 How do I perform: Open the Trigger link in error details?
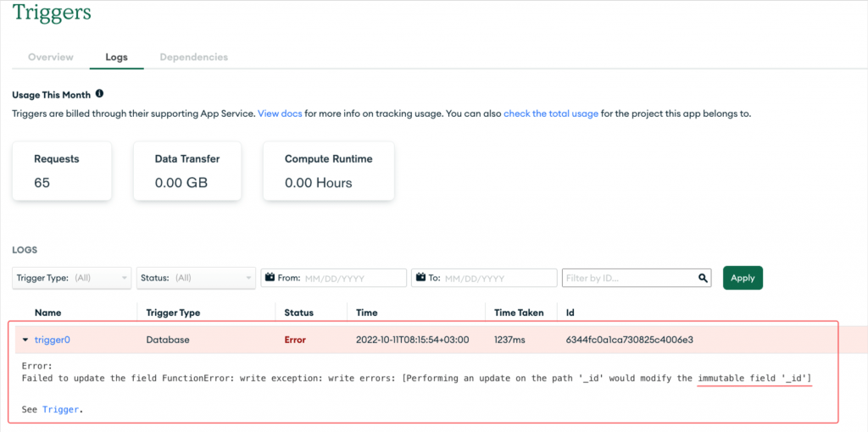(60, 411)
